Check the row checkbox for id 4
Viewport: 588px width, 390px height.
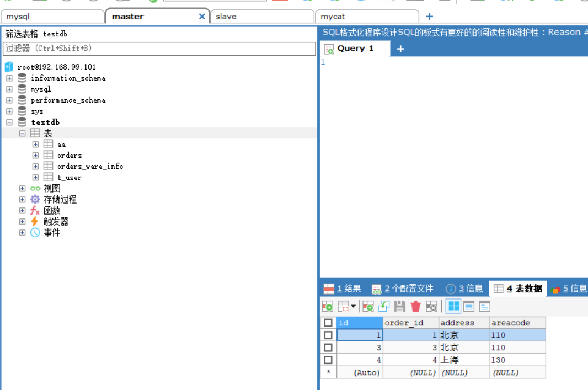click(x=328, y=360)
